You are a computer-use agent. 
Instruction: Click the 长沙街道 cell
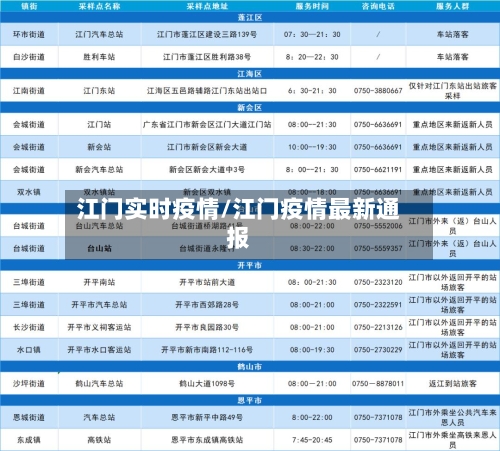(x=29, y=327)
